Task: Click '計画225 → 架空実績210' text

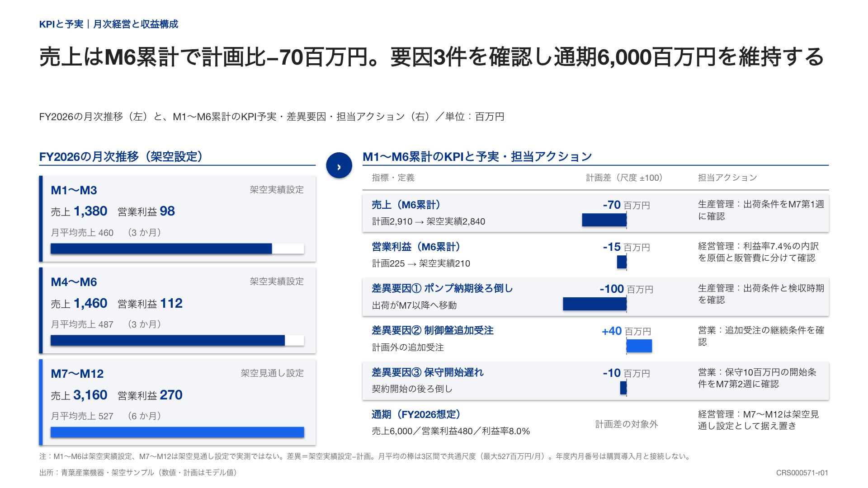Action: point(421,263)
